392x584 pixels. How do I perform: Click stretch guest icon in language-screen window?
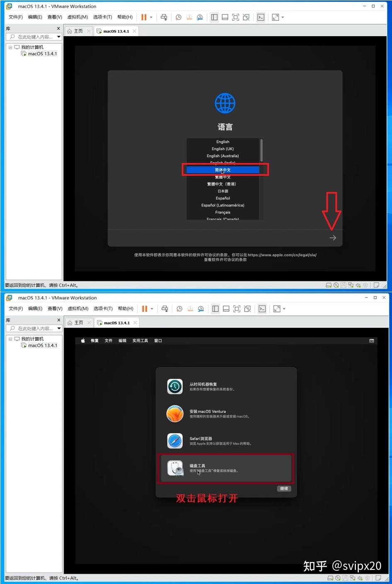pyautogui.click(x=275, y=17)
